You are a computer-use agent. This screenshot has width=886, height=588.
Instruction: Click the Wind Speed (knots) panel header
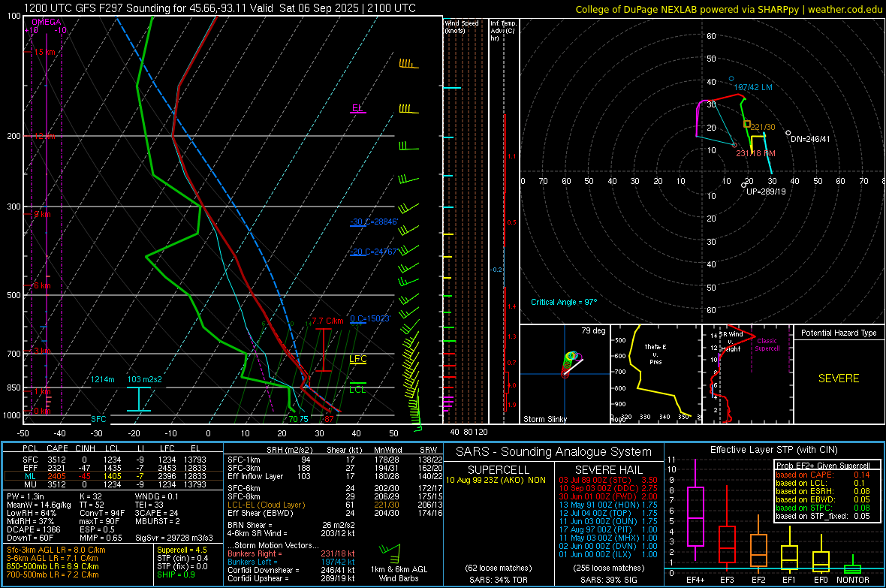[462, 26]
